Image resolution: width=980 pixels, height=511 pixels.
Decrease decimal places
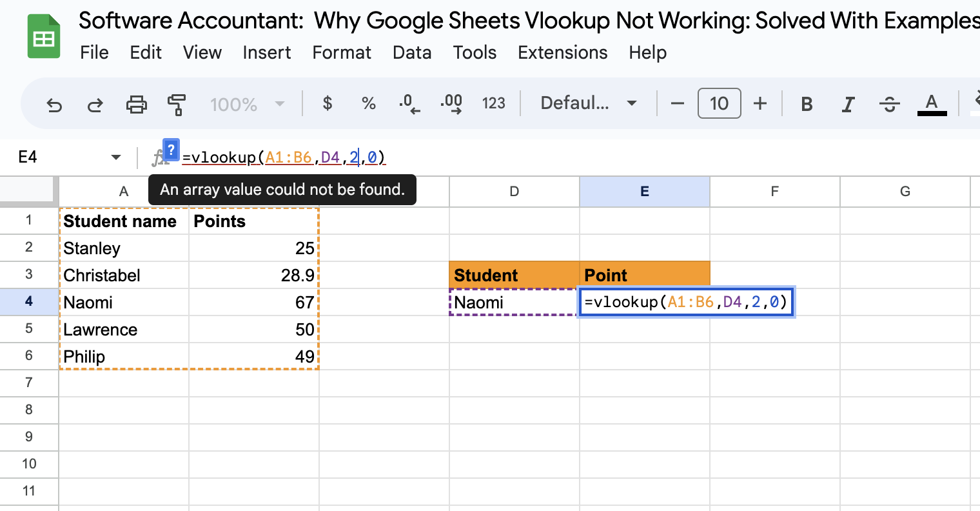pyautogui.click(x=409, y=103)
